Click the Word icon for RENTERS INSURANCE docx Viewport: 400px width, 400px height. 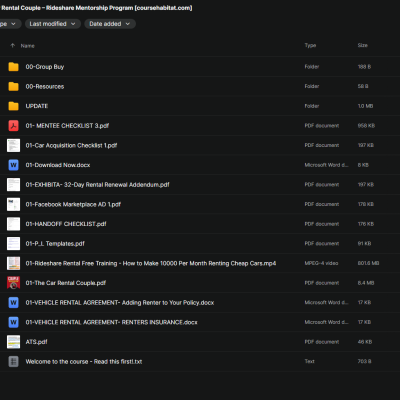pyautogui.click(x=13, y=322)
